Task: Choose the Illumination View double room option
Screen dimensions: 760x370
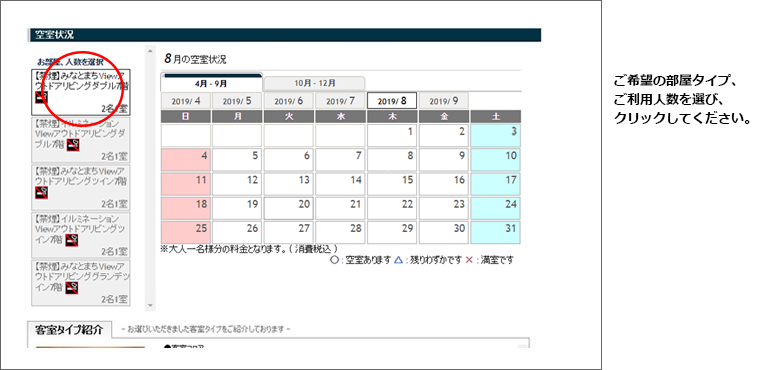Action: [81, 140]
